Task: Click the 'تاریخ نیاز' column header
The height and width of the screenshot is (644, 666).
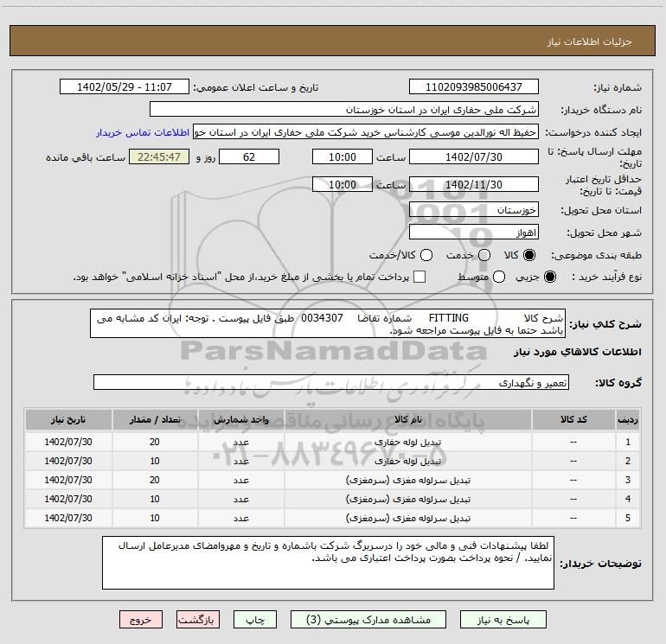Action: (67, 419)
